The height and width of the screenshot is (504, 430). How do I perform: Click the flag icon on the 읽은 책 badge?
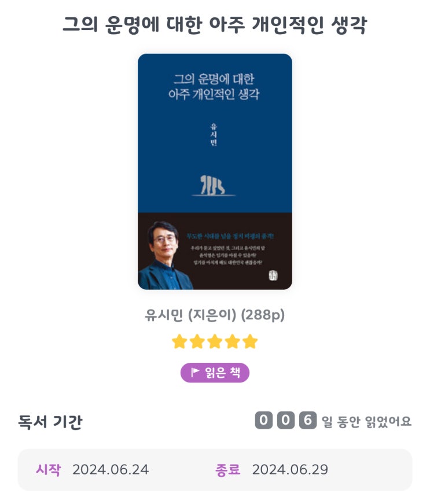195,373
